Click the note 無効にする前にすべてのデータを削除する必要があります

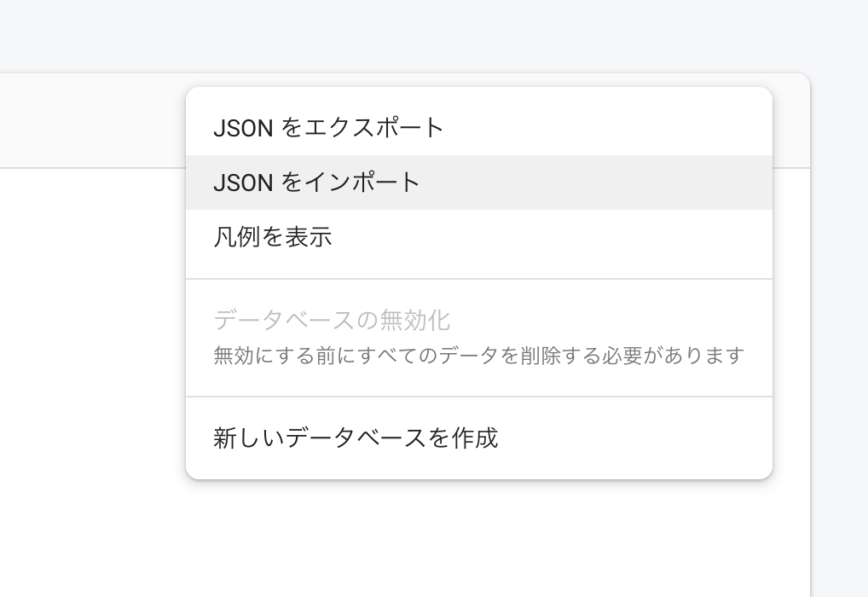click(478, 355)
